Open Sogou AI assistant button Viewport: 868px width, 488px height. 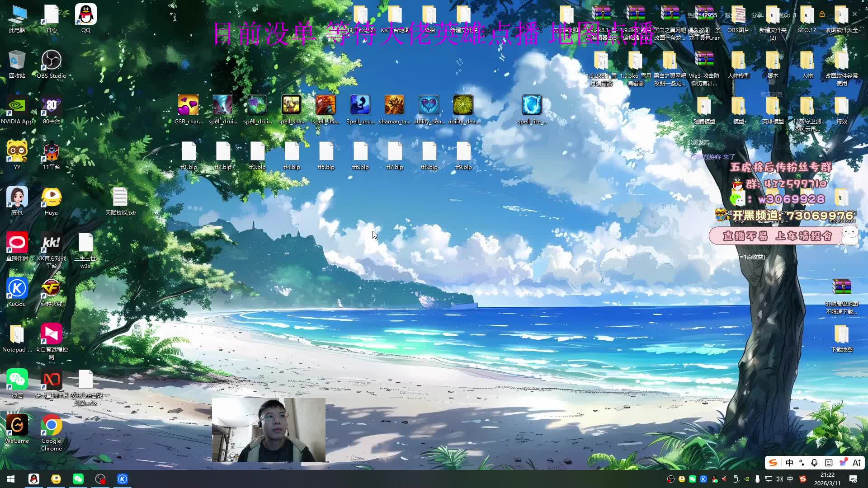pos(856,463)
